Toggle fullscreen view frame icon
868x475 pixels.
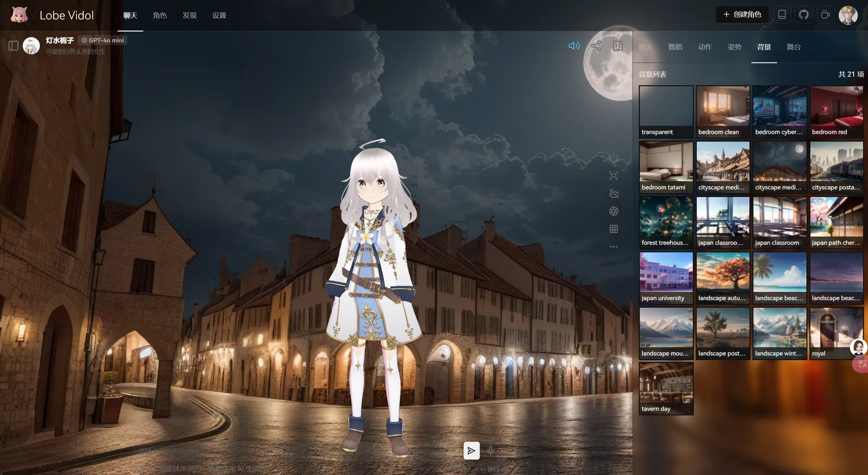[x=614, y=175]
